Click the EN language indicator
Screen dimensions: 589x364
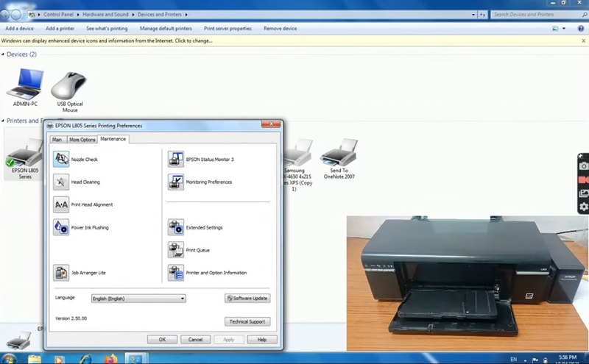point(513,360)
